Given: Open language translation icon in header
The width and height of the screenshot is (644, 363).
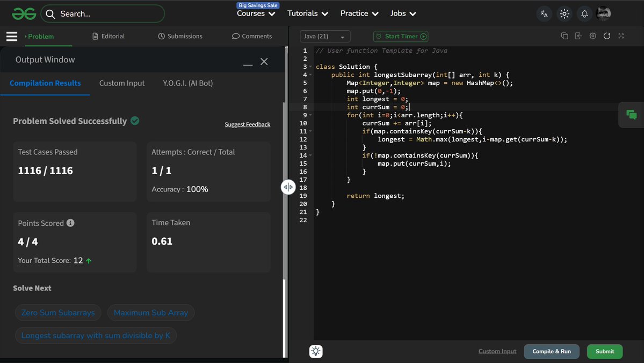Looking at the screenshot, I should 544,13.
